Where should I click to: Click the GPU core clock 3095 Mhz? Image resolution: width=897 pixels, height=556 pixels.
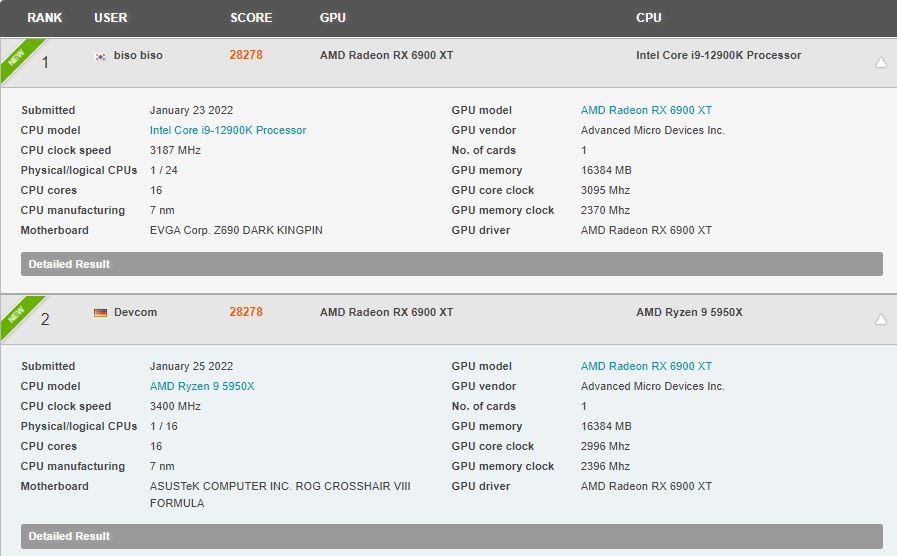605,190
